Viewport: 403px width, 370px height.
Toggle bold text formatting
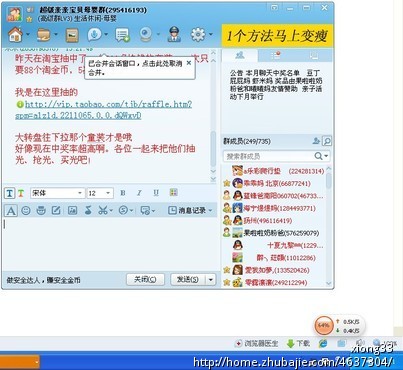tap(123, 193)
